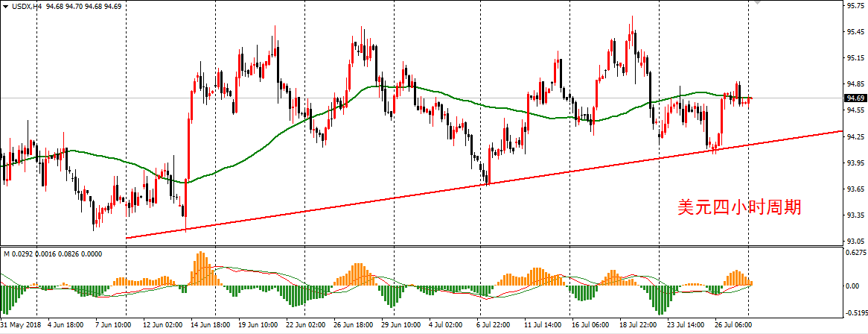868x334 pixels.
Task: Click the 0.00 level on indicator scale
Action: (x=853, y=286)
